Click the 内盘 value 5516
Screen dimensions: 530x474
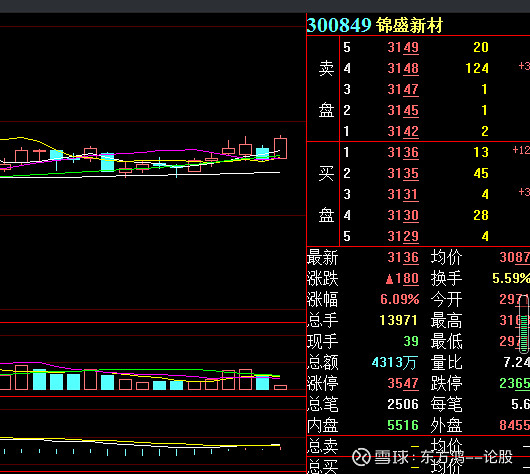(x=403, y=425)
